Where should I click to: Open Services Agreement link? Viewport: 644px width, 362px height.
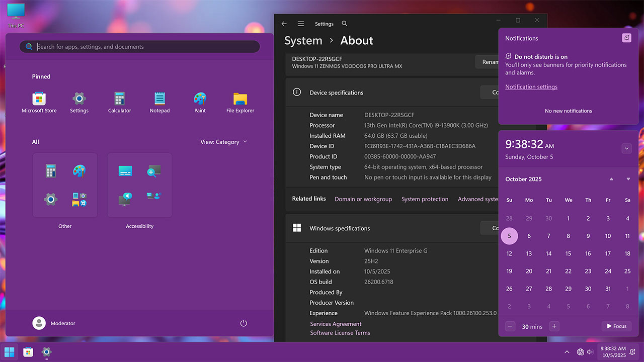pos(336,324)
